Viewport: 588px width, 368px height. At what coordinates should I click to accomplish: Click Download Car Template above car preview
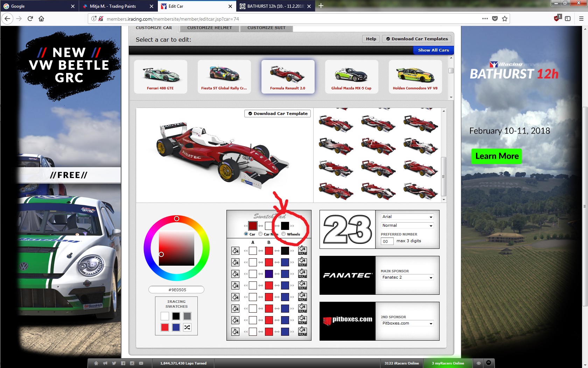click(278, 114)
